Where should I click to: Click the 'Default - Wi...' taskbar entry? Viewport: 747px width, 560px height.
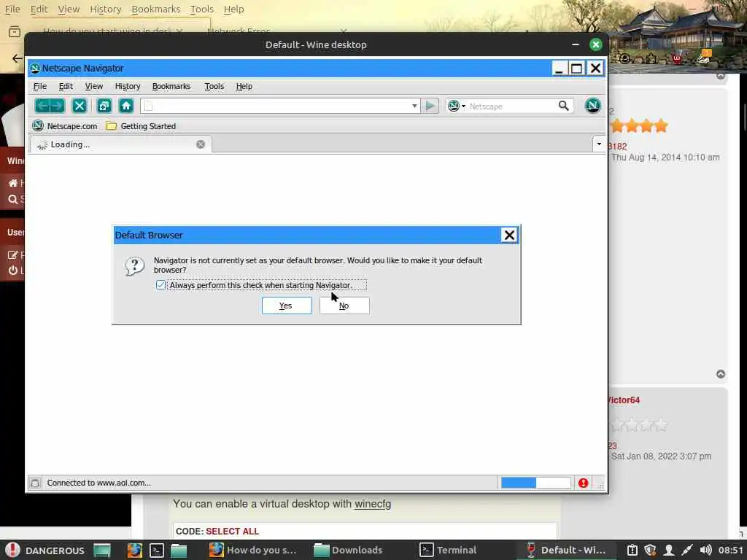point(565,550)
